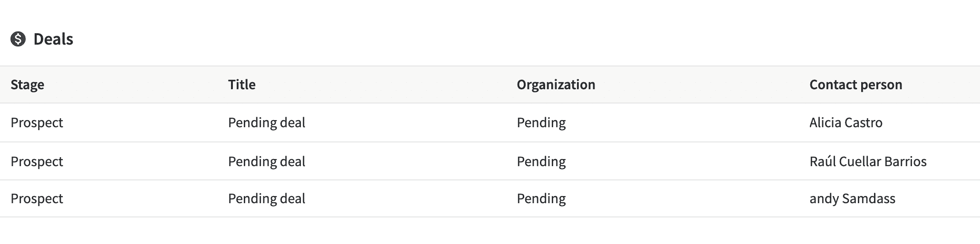Click the Deals section heading
Image resolution: width=980 pixels, height=244 pixels.
click(53, 39)
